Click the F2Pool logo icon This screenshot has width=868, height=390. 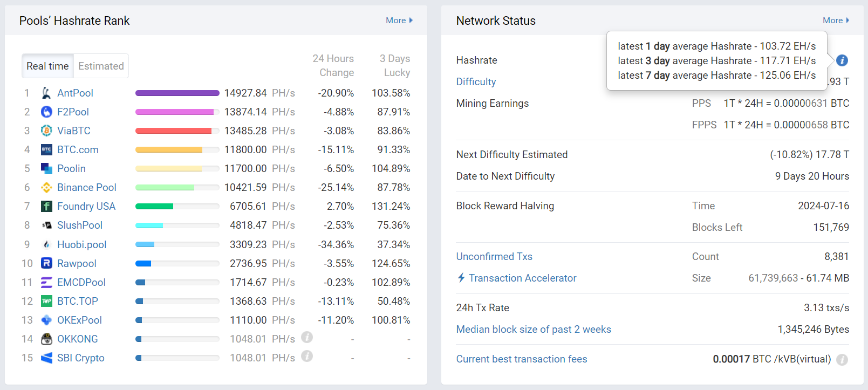tap(46, 112)
